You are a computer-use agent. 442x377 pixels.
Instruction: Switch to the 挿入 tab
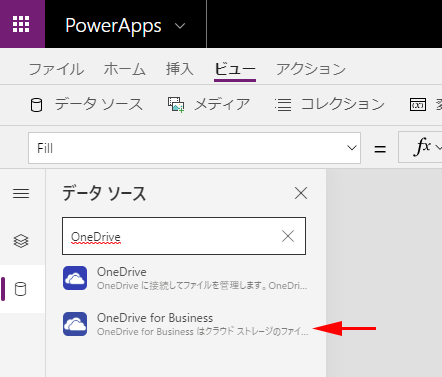[x=180, y=69]
